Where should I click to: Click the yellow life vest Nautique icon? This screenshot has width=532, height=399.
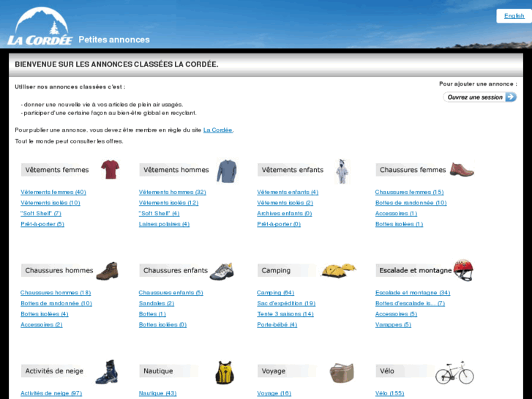coord(225,373)
